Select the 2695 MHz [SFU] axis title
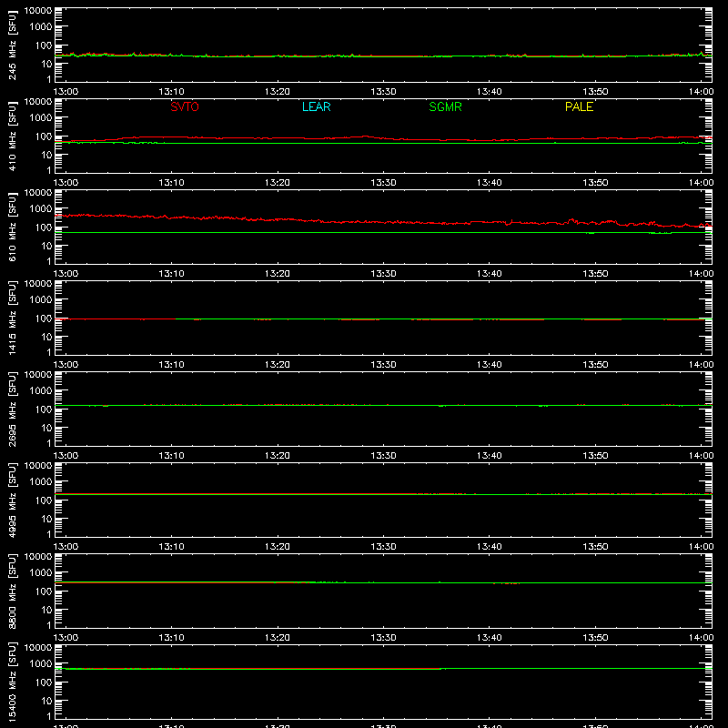Viewport: 728px width, 728px height. coord(13,409)
